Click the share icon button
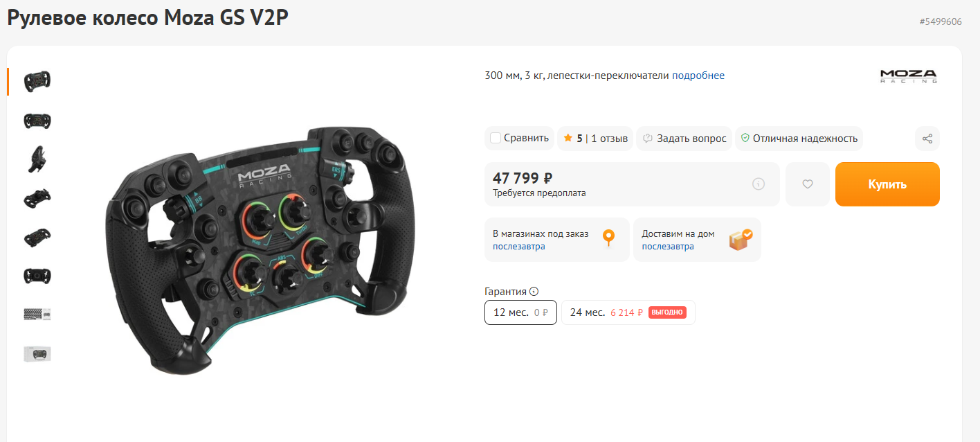The image size is (980, 442). click(927, 138)
